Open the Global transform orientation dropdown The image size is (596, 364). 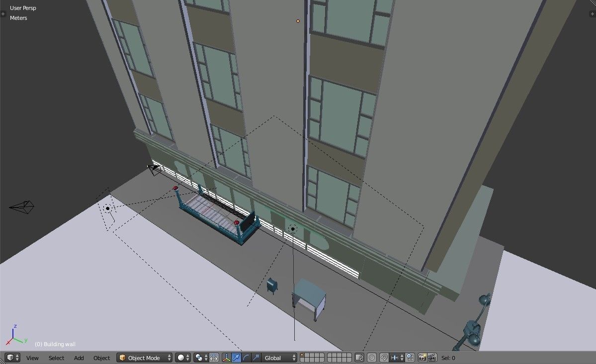278,358
